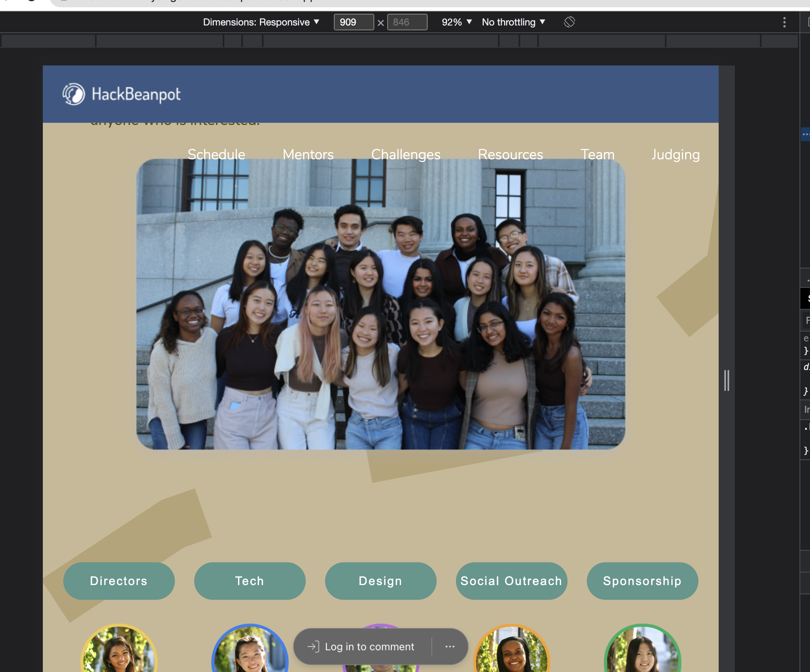The image size is (810, 672).
Task: Click the login arrow icon in comment bar
Action: [x=313, y=646]
